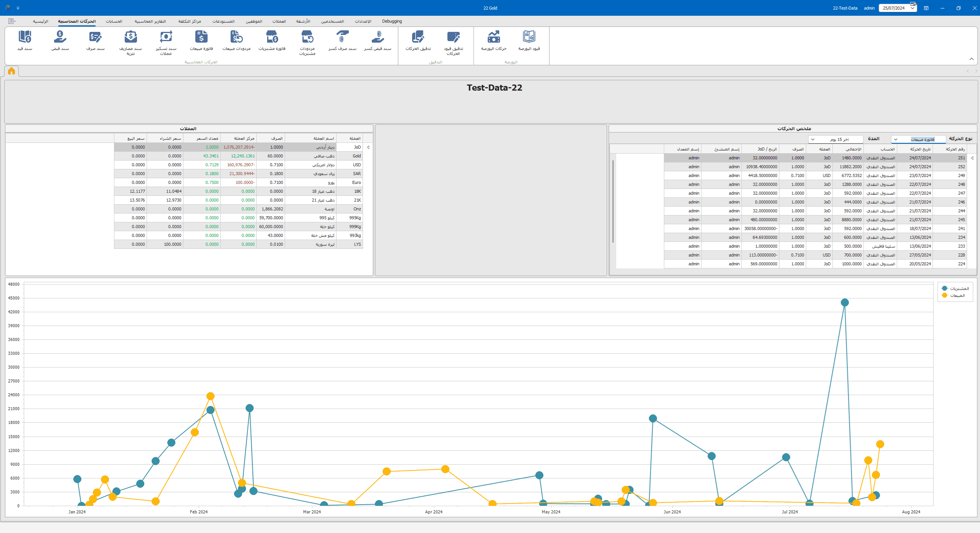Open the قيود البورصة exchange entries icon
The image size is (980, 533).
tap(529, 40)
